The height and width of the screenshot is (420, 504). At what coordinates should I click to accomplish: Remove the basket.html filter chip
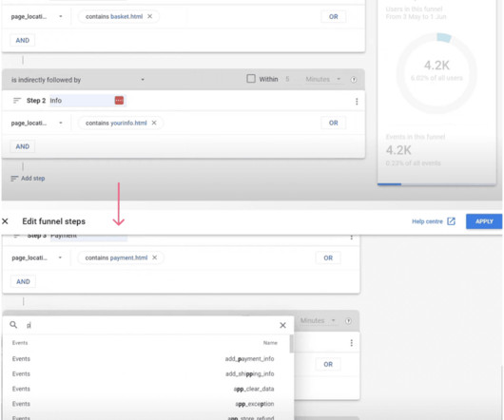point(150,16)
